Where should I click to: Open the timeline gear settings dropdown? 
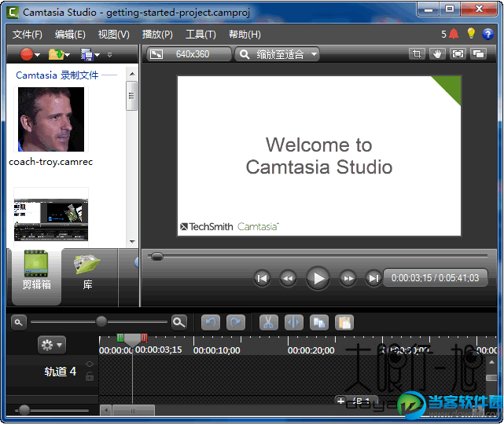pos(52,345)
